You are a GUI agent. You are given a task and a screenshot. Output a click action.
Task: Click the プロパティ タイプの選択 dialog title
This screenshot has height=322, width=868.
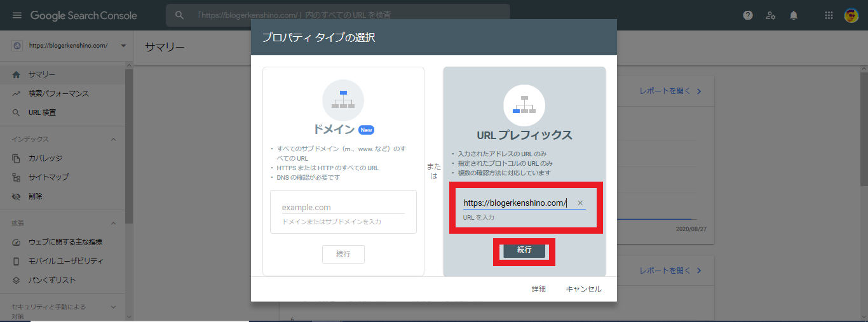click(x=319, y=37)
